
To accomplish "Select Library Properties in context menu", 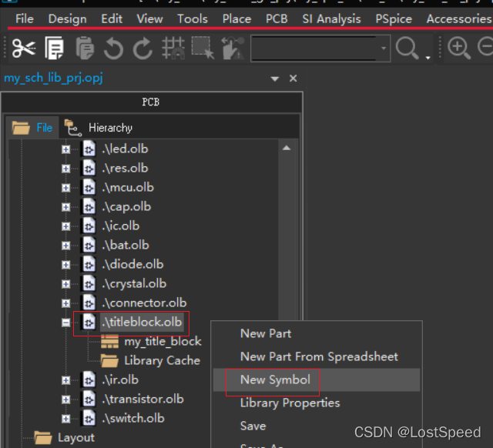I will (x=290, y=403).
